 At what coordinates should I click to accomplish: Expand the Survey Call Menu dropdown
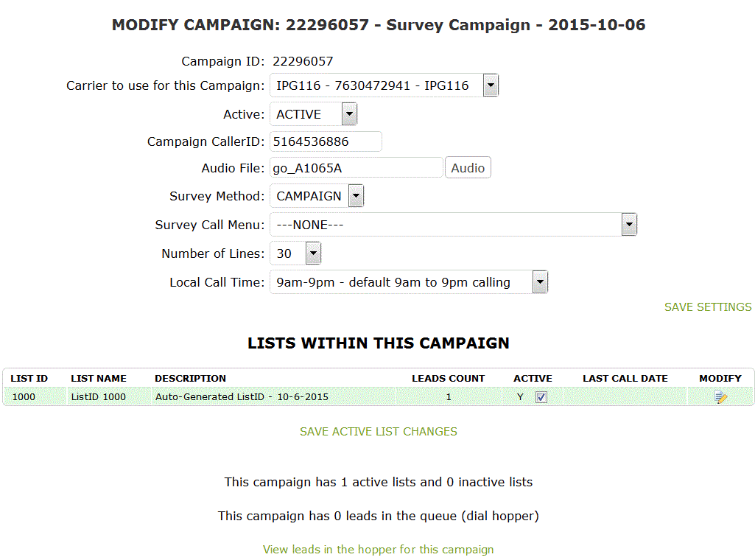[453, 225]
